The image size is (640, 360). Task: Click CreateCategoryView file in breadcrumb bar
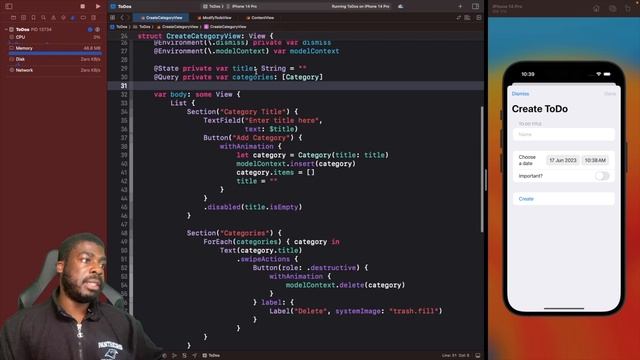click(178, 27)
